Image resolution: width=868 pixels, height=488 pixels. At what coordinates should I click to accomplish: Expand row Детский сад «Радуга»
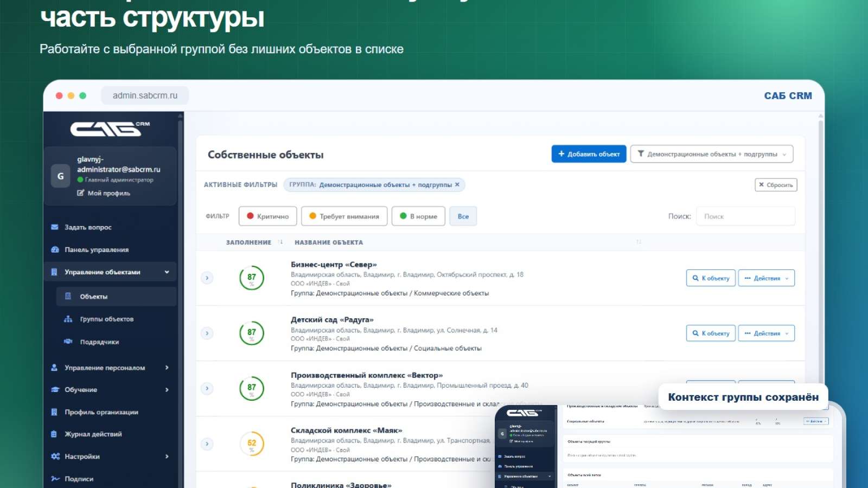pos(207,333)
